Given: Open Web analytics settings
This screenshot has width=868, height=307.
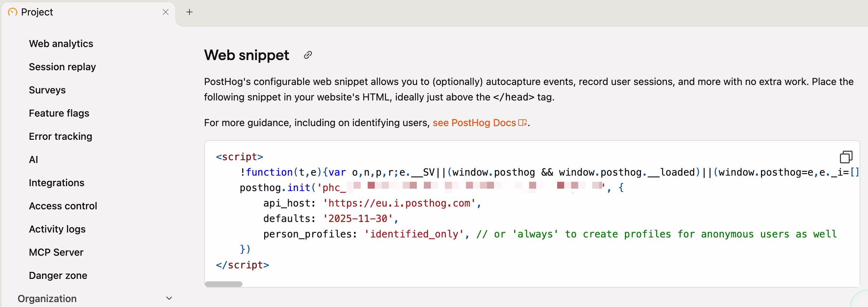Looking at the screenshot, I should tap(61, 44).
